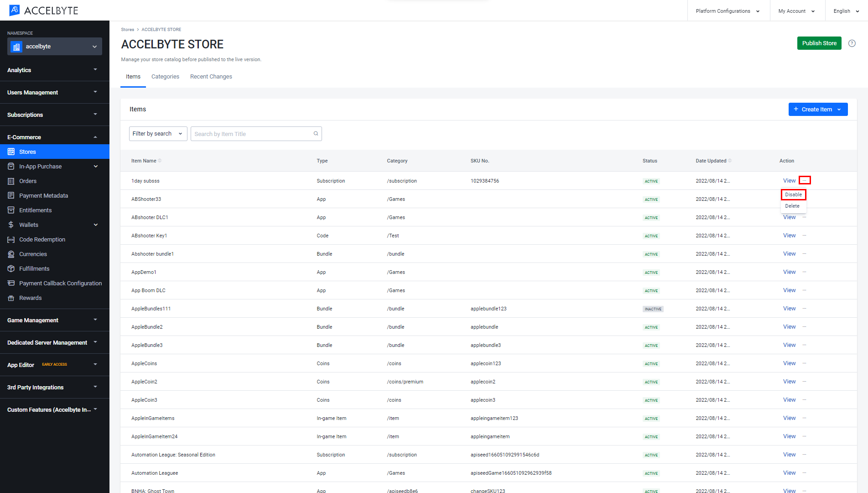Expand In-App Purchase submenu chevron

pyautogui.click(x=96, y=166)
